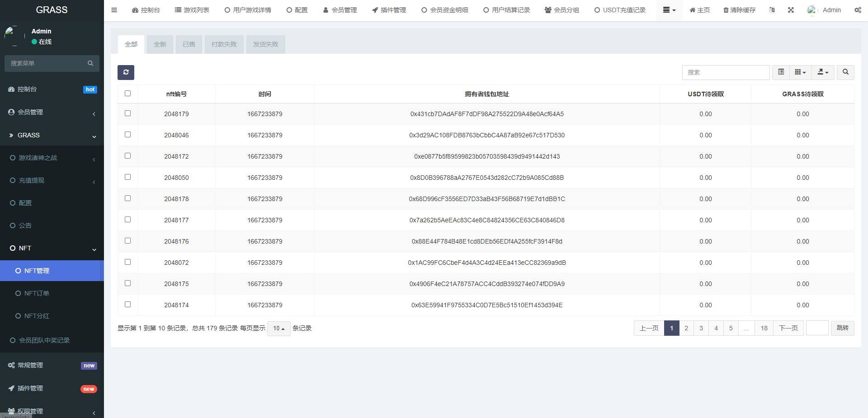Click the magnifier search button beside toolbar
The image size is (868, 418).
coord(845,72)
